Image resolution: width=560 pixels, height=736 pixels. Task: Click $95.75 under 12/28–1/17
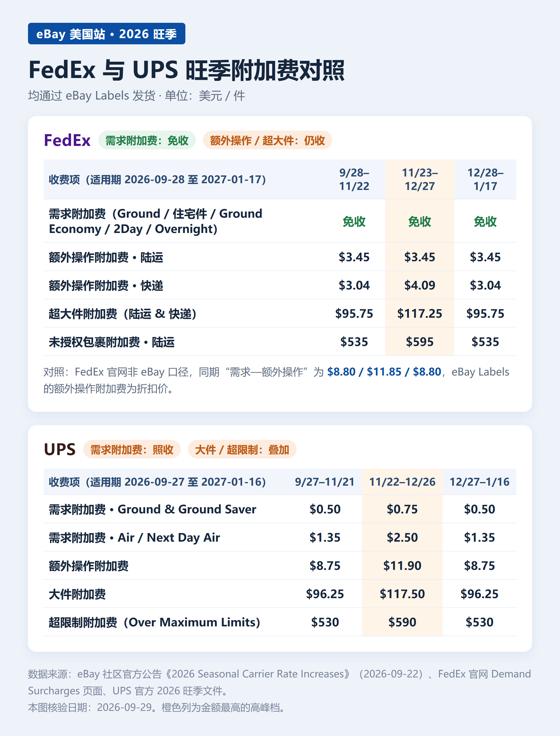485,314
